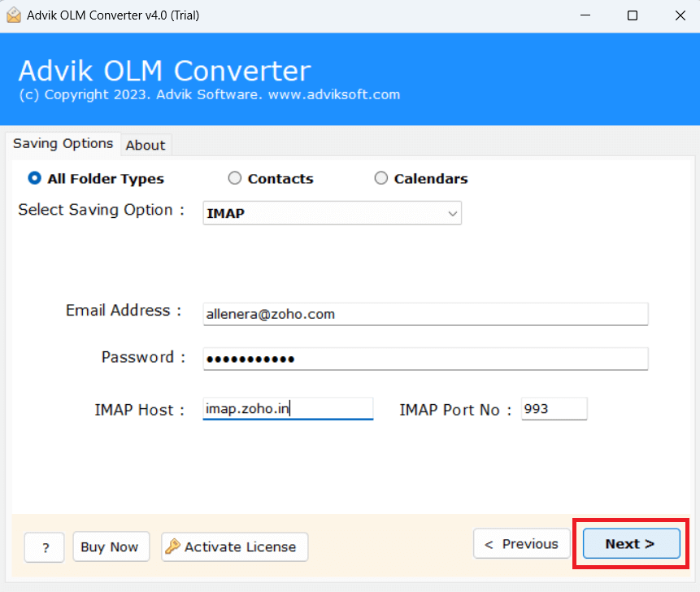
Task: Select the Calendars radio button
Action: coord(380,178)
